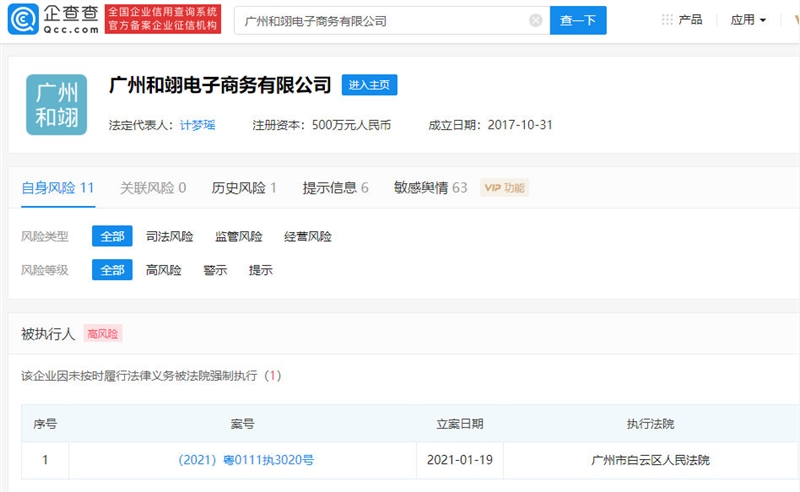
Task: Open case (2021)粤0111执3020号 link
Action: tap(246, 461)
